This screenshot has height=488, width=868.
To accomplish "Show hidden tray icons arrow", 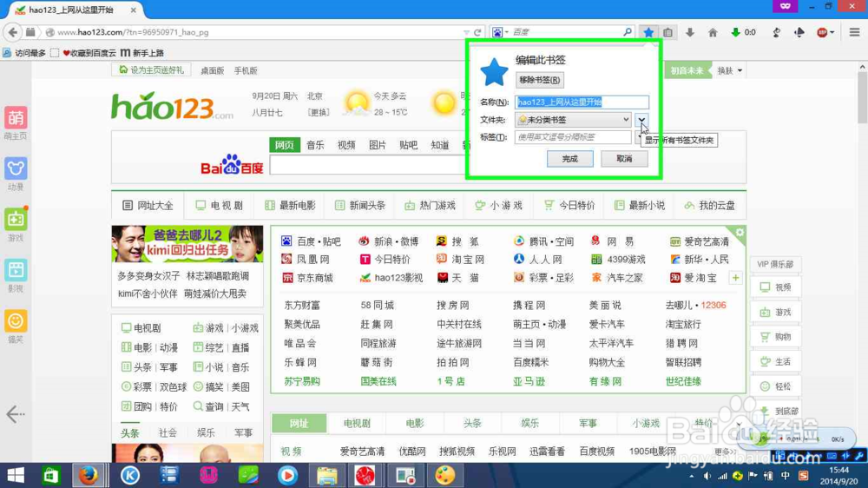I will tap(692, 476).
